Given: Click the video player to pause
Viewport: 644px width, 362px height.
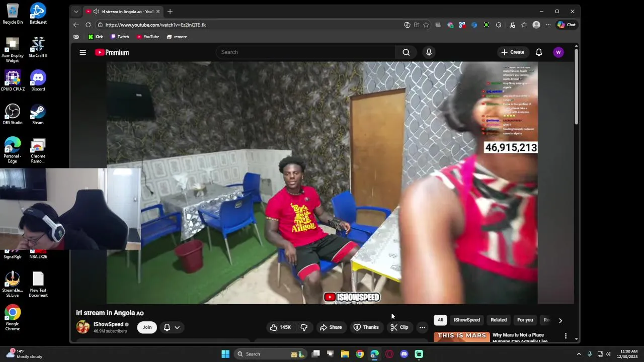Looking at the screenshot, I should 322,183.
